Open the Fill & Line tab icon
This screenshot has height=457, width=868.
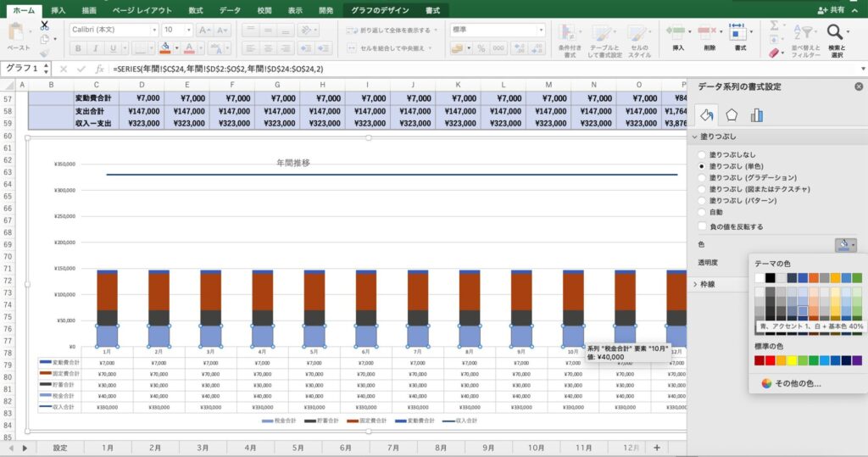[x=706, y=114]
